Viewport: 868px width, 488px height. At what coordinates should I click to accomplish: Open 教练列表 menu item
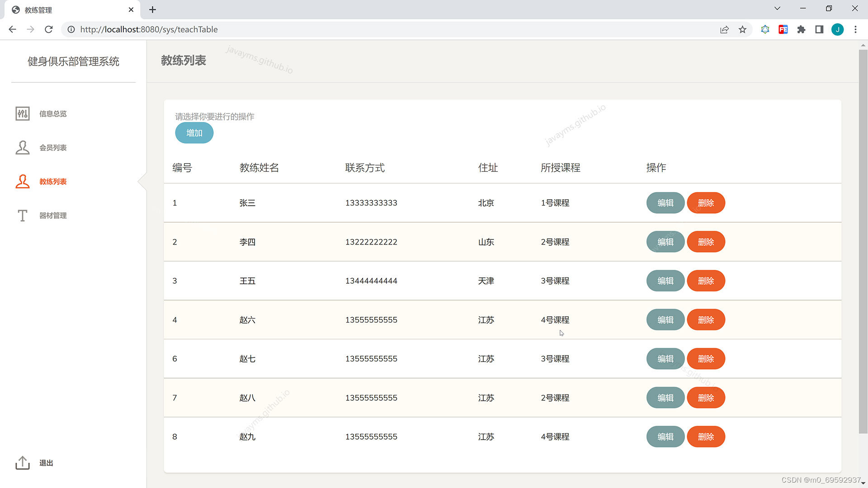coord(53,182)
